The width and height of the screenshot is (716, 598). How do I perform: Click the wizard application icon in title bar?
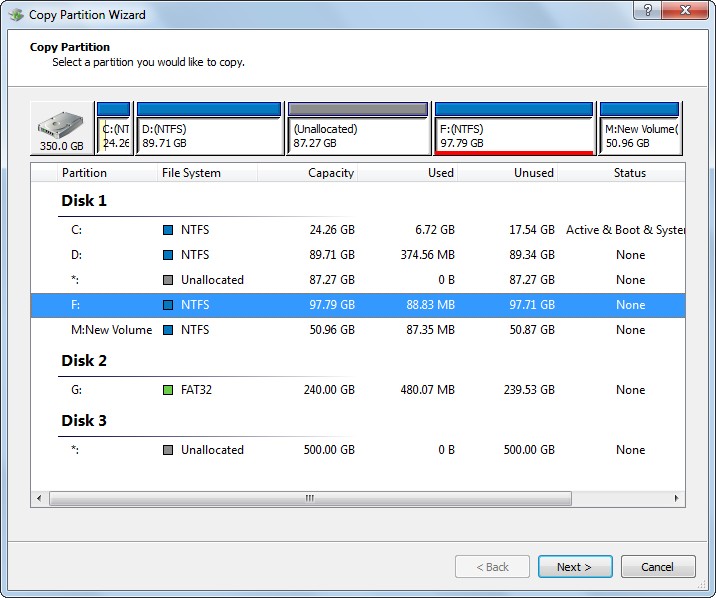(16, 15)
